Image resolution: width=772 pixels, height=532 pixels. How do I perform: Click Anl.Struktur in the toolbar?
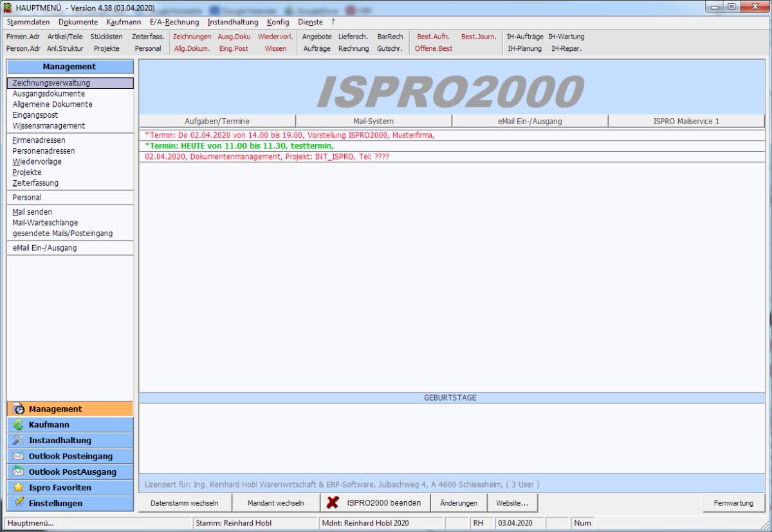(x=66, y=48)
